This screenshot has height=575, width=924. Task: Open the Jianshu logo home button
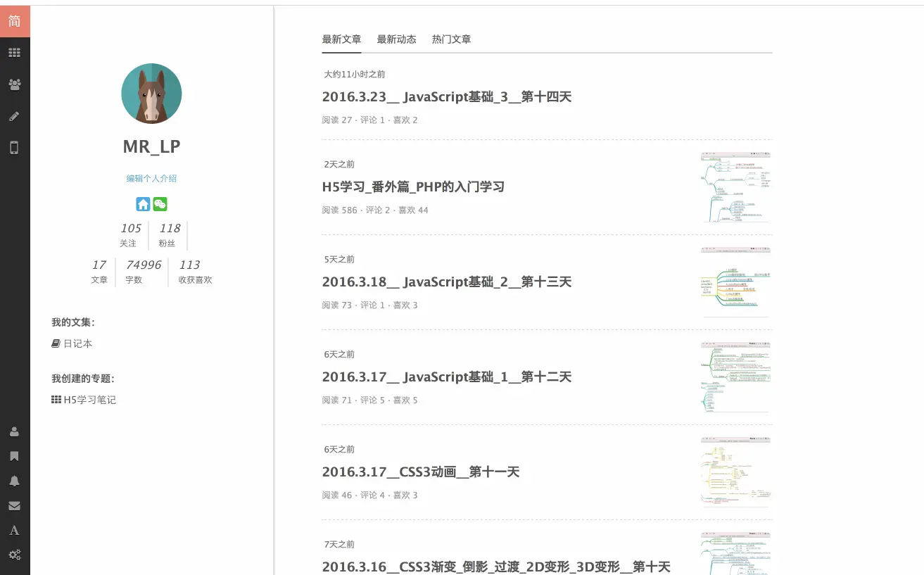[x=15, y=21]
